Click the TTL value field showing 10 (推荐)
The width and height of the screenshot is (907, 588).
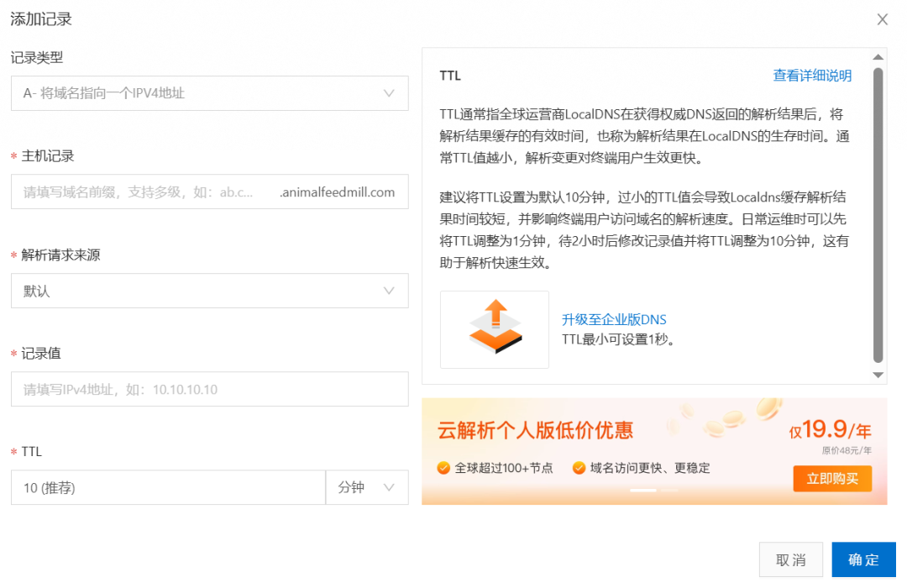(x=167, y=487)
